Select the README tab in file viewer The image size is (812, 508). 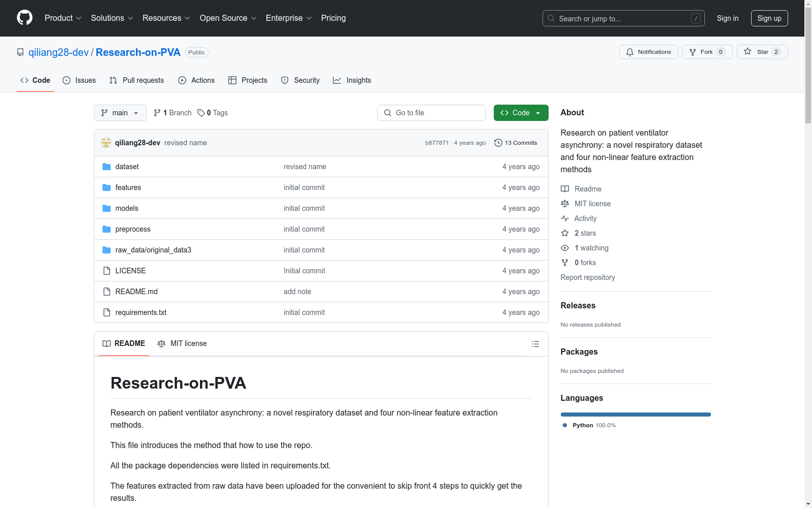(x=124, y=344)
